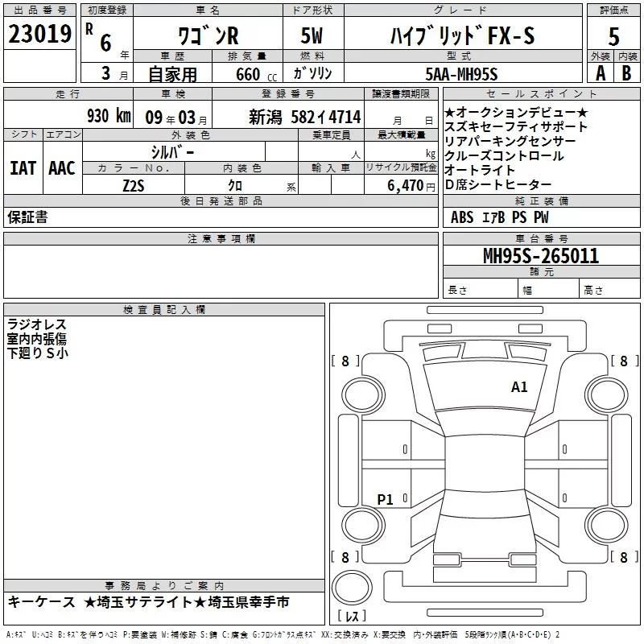
Task: Click the door type value 5W
Action: point(312,35)
